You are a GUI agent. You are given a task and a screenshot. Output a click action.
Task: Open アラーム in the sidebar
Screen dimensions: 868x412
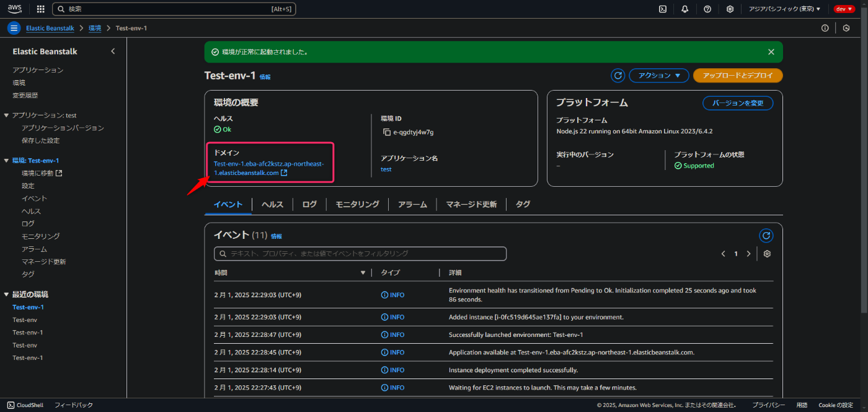click(34, 249)
